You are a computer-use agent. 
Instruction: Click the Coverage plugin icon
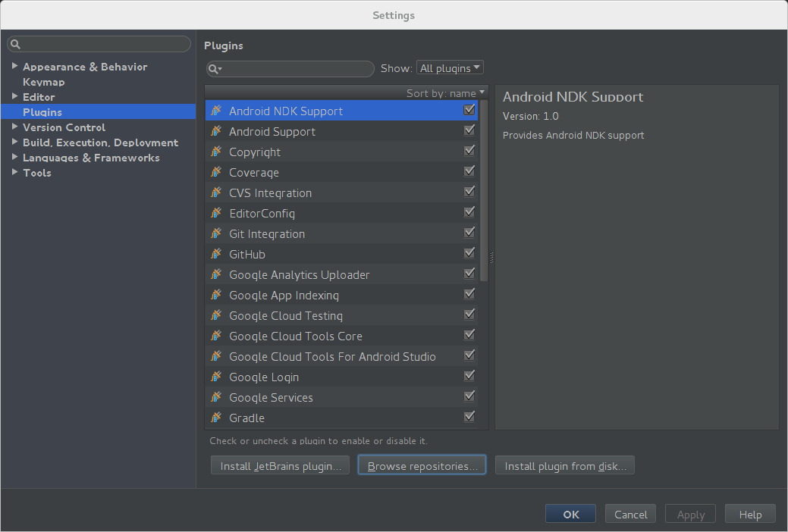coord(216,172)
